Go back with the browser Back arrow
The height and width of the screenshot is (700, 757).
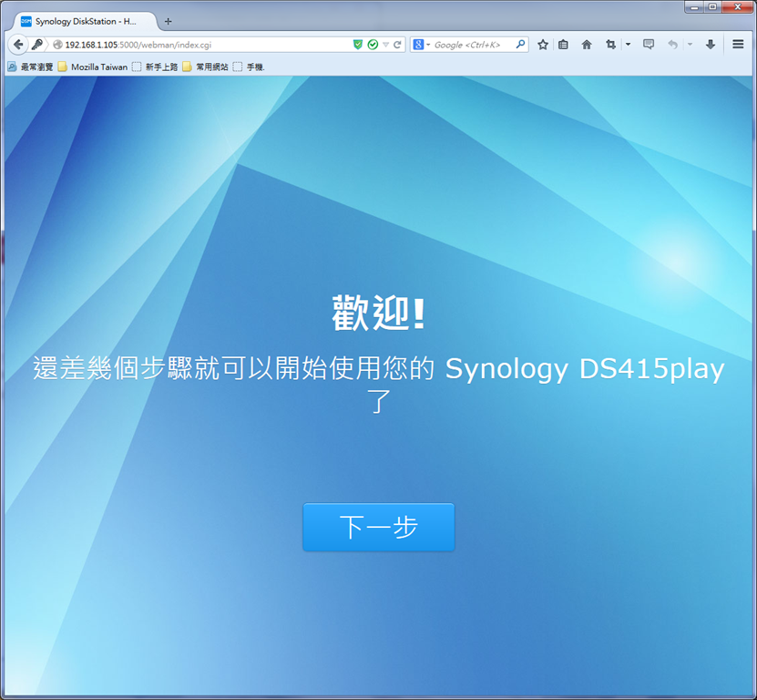click(18, 45)
